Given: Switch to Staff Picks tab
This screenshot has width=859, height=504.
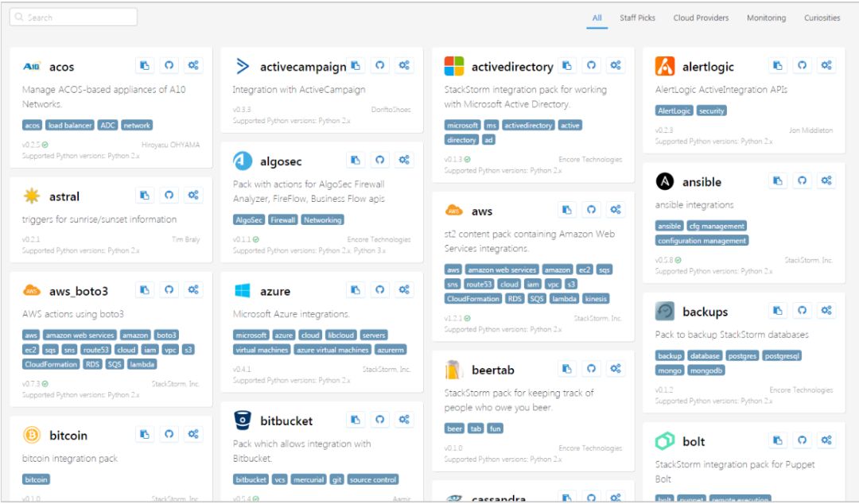Looking at the screenshot, I should coord(637,17).
